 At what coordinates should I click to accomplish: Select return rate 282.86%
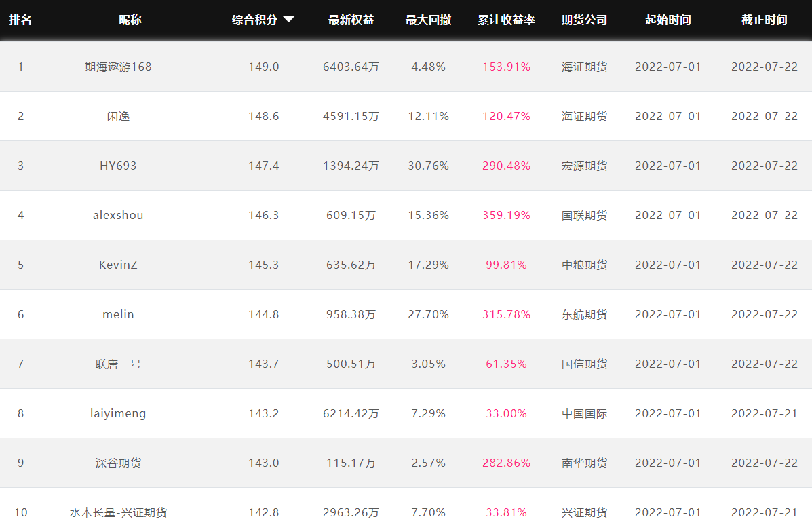pyautogui.click(x=507, y=463)
